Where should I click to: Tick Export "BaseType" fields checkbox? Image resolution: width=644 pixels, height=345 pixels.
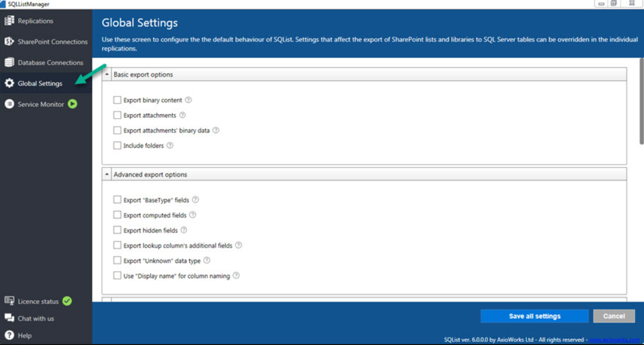coord(117,200)
